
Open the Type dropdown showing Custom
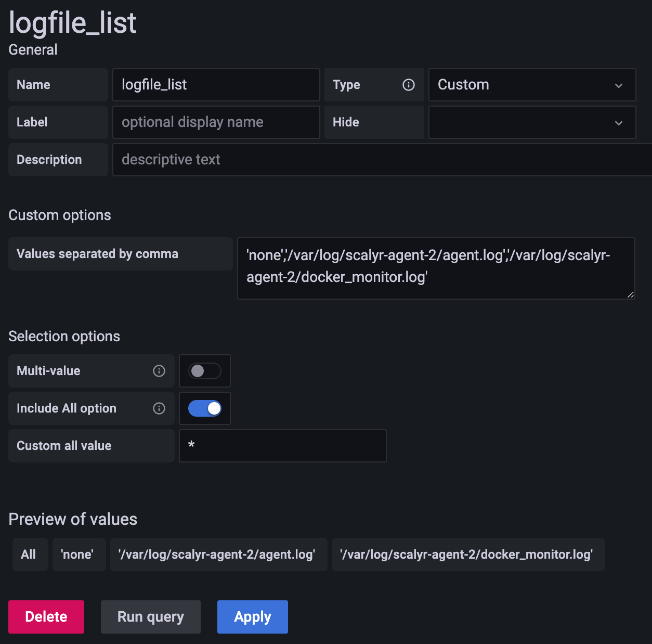532,85
